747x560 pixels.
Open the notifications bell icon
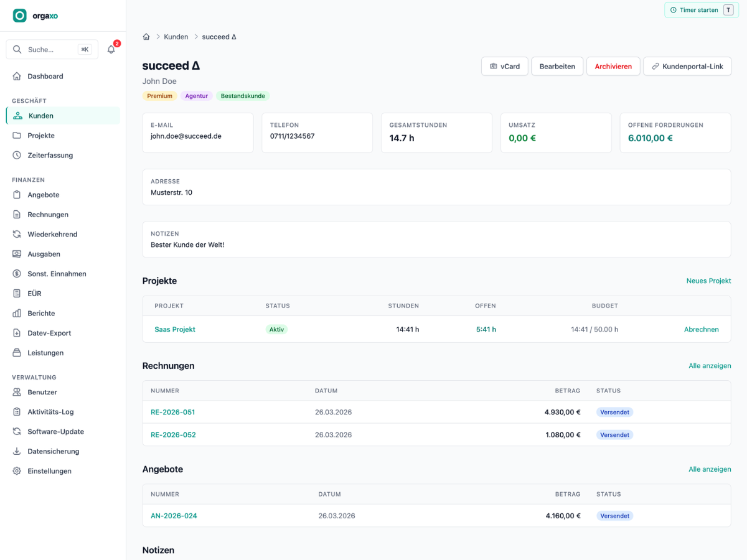point(111,49)
